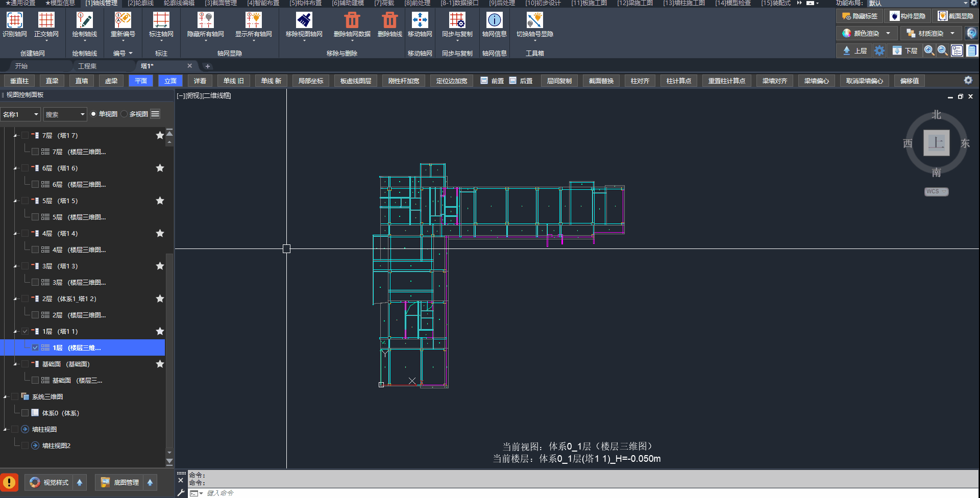
Task: Open the [3]截面管理 ribbon tab
Action: coord(220,3)
